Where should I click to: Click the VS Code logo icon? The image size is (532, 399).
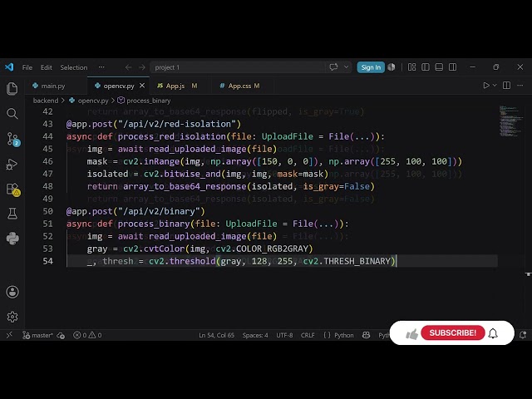(x=9, y=67)
